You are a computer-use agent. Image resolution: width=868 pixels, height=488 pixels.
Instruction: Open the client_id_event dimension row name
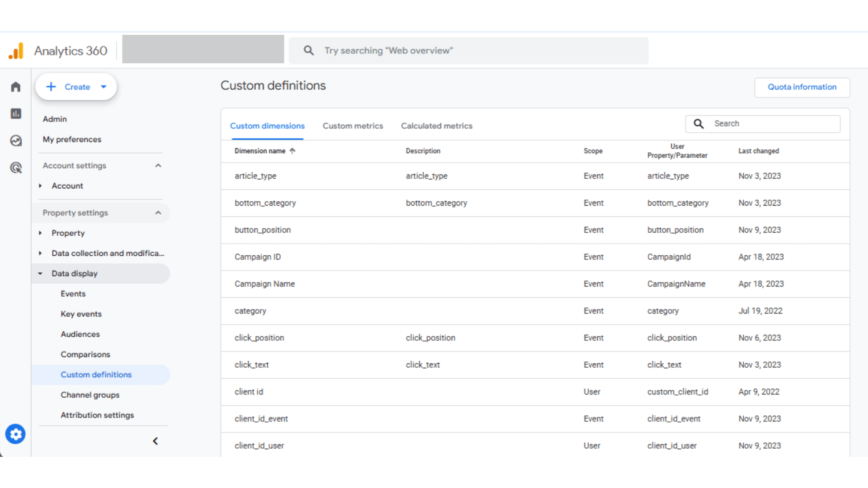(261, 419)
